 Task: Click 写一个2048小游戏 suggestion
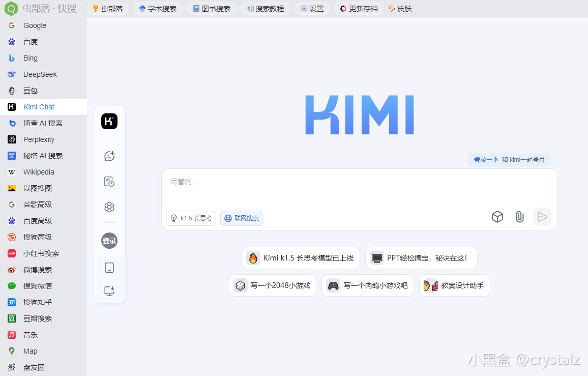[273, 285]
